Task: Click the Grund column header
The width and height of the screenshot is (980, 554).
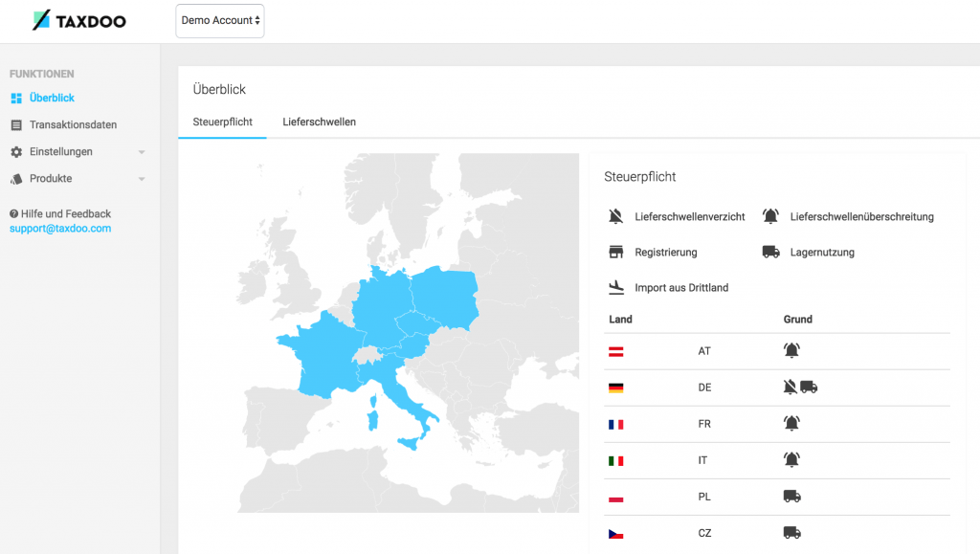Action: coord(798,320)
